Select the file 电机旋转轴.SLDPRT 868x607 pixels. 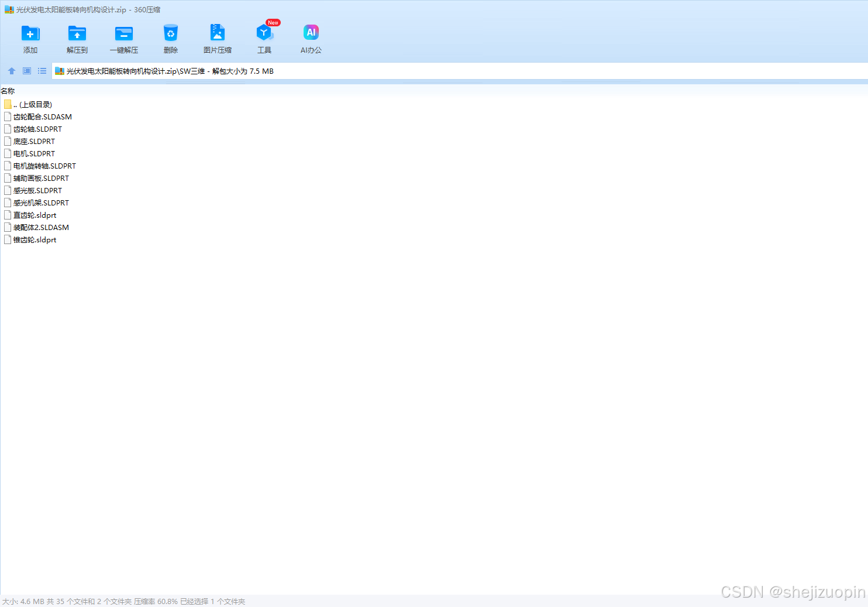tap(44, 166)
